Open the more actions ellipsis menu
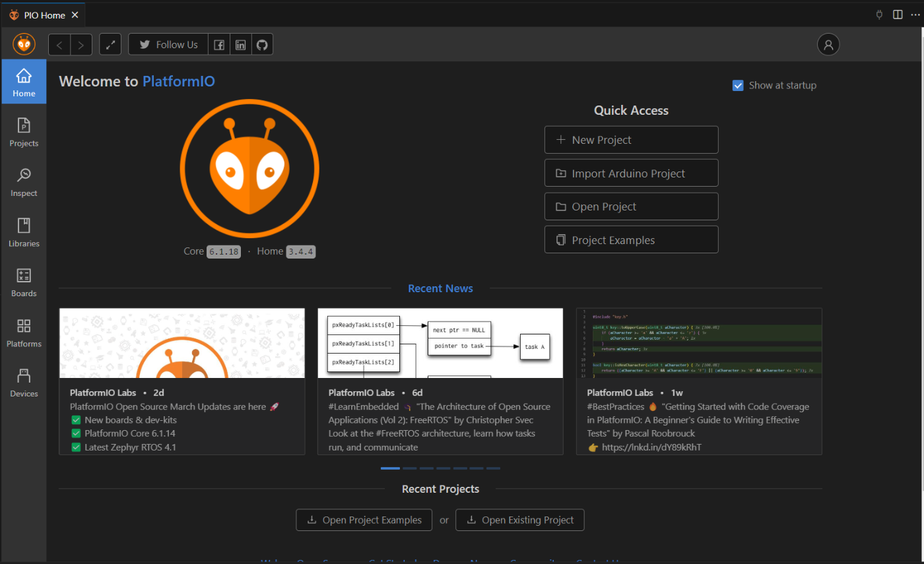 915,14
